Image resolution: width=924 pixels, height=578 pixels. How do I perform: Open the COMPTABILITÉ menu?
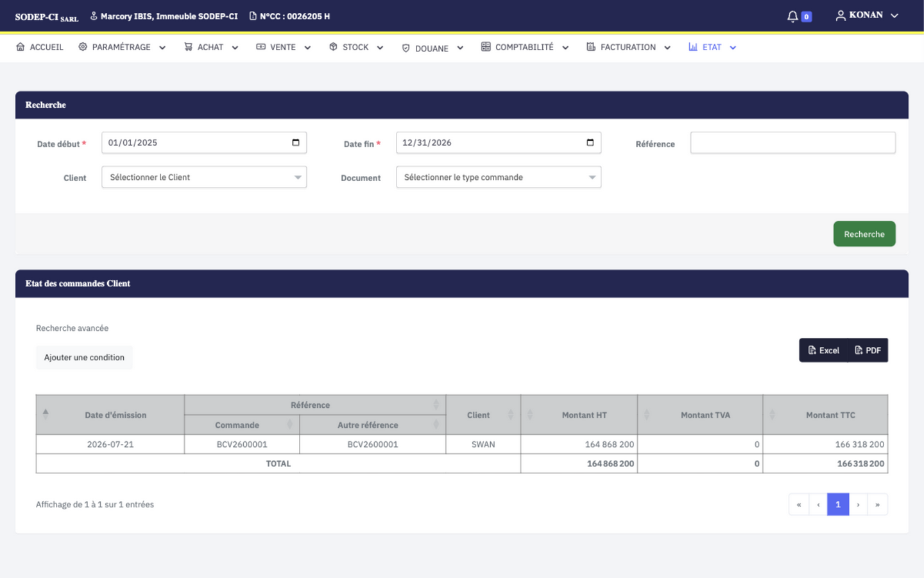click(x=525, y=47)
